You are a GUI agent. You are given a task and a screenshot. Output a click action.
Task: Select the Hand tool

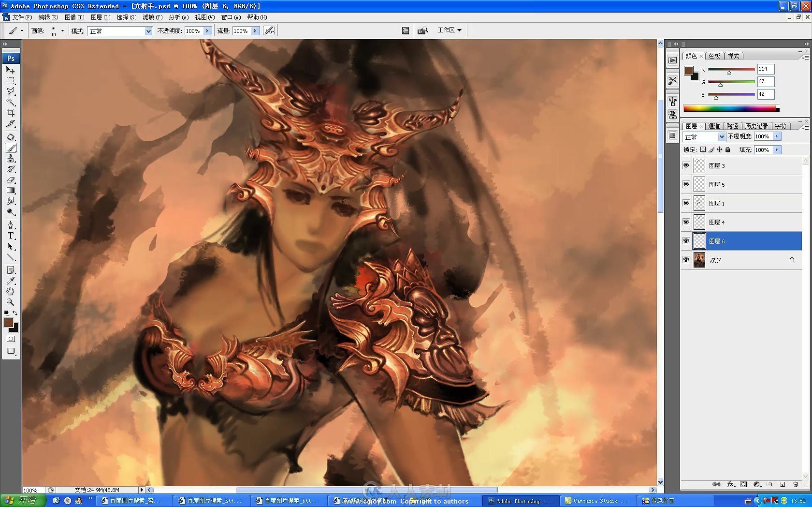pyautogui.click(x=11, y=291)
